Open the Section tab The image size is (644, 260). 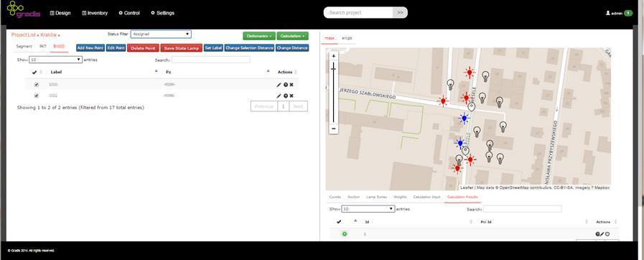click(354, 198)
